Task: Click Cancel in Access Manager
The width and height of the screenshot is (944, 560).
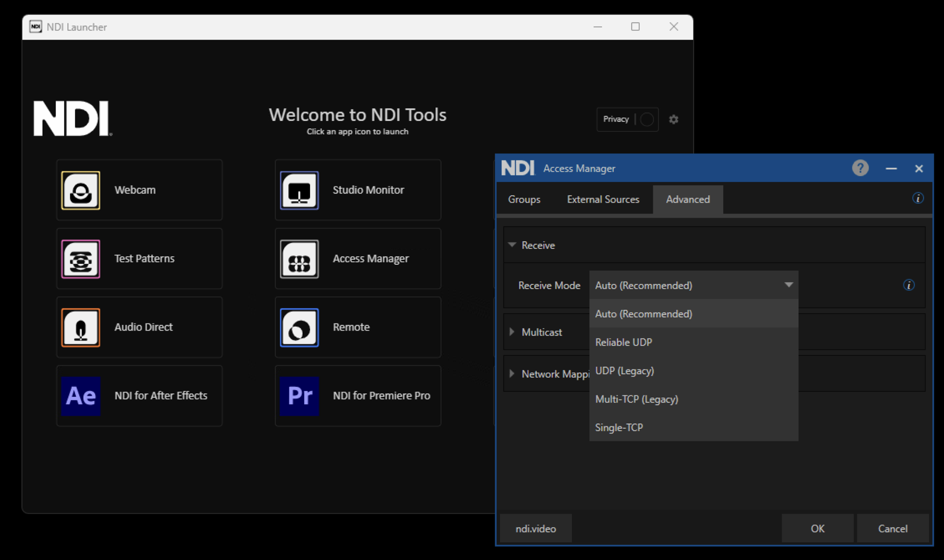Action: click(x=893, y=529)
